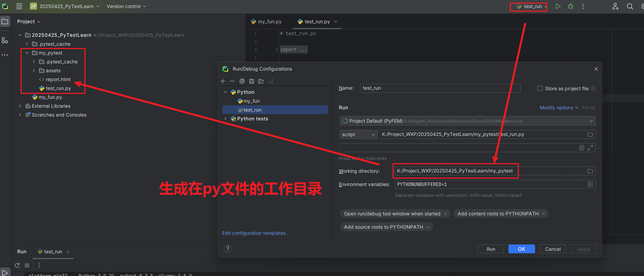This screenshot has width=644, height=276.
Task: Run the test_run configuration with green arrow
Action: (x=558, y=6)
